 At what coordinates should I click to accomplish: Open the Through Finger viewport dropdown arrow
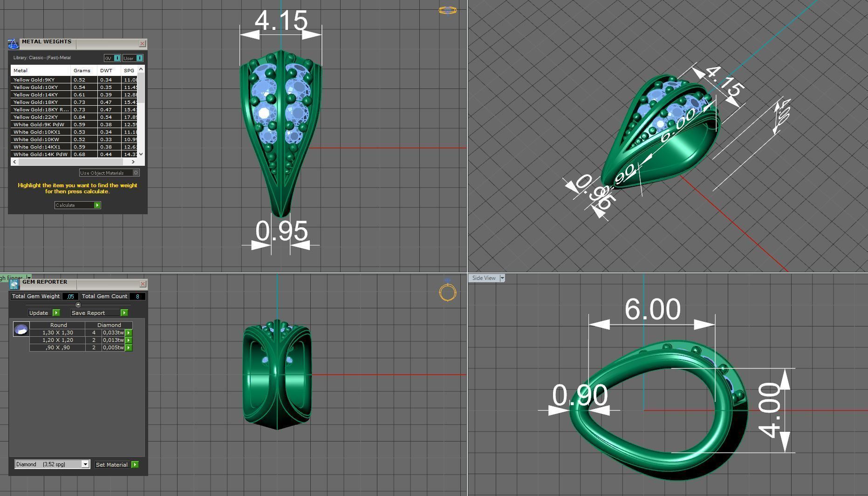click(x=29, y=277)
